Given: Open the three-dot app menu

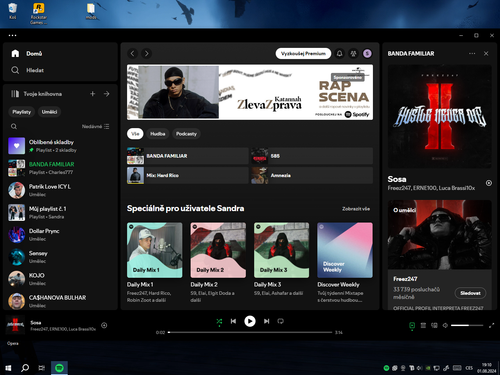Looking at the screenshot, I should pos(12,35).
